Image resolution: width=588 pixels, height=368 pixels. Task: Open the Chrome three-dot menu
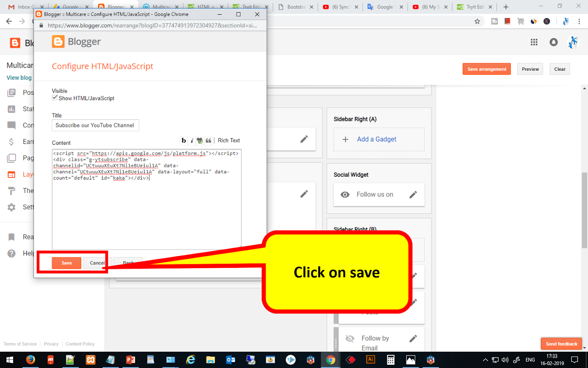click(579, 21)
